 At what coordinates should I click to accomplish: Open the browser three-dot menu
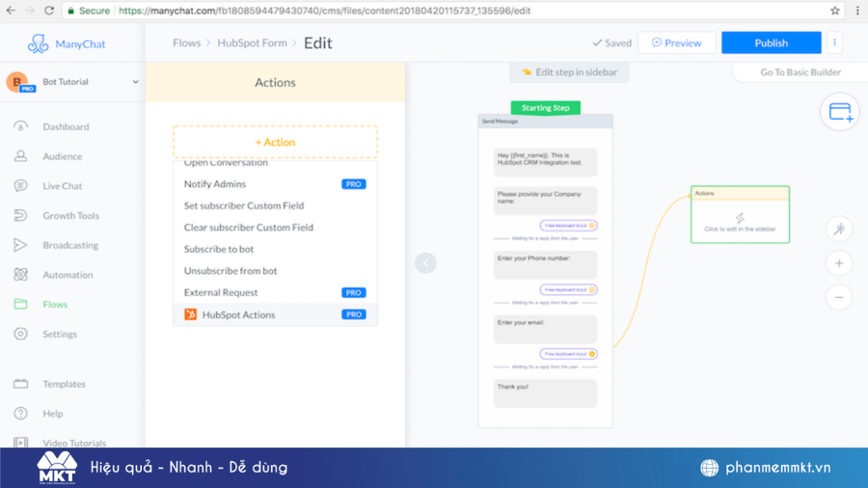click(857, 11)
